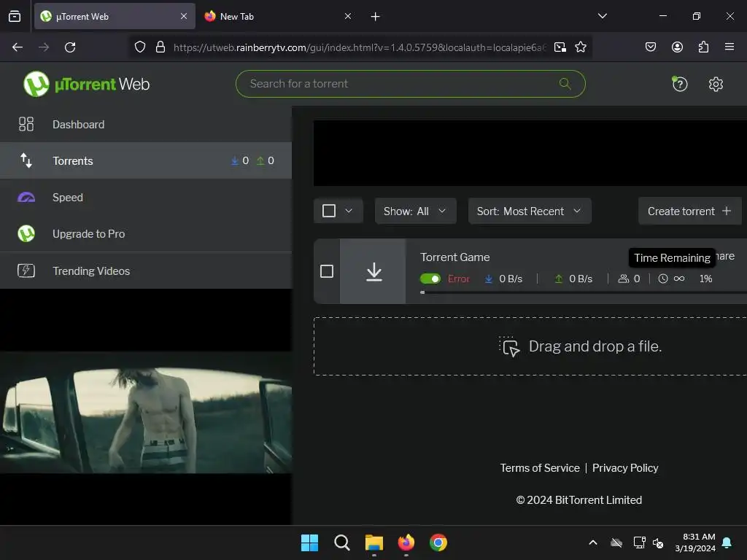Image resolution: width=747 pixels, height=560 pixels.
Task: Open Trending Videos in sidebar
Action: 146,271
